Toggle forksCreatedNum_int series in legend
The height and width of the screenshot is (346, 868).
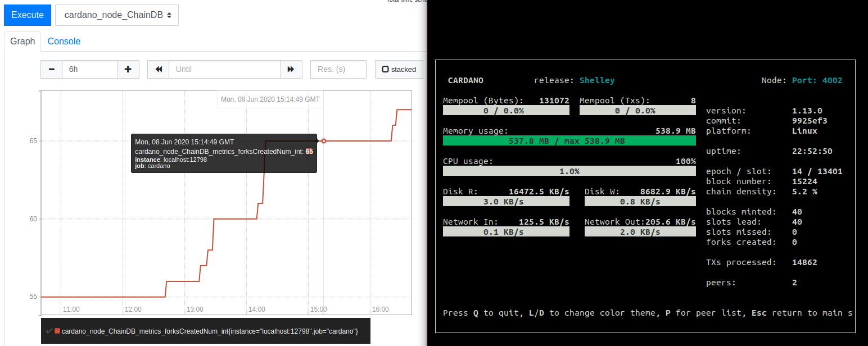(205, 331)
